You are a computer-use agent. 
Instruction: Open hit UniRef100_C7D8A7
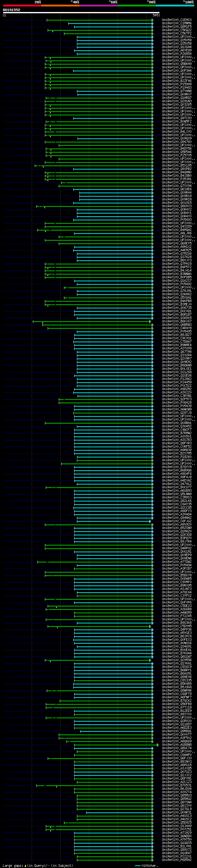tap(176, 341)
